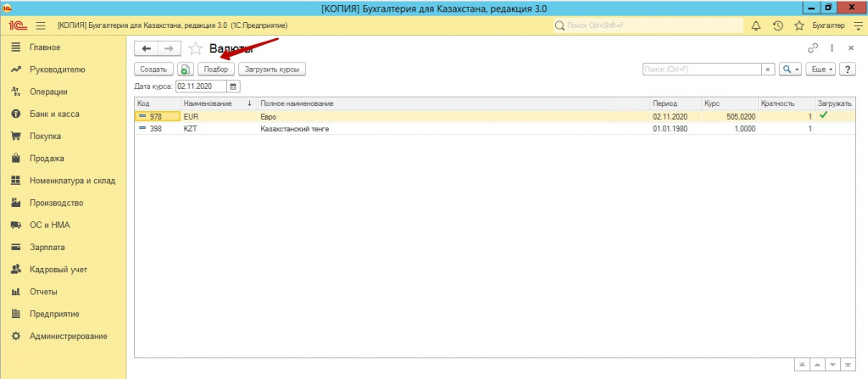This screenshot has width=868, height=379.
Task: Open Руководителю section in sidebar
Action: click(x=57, y=70)
